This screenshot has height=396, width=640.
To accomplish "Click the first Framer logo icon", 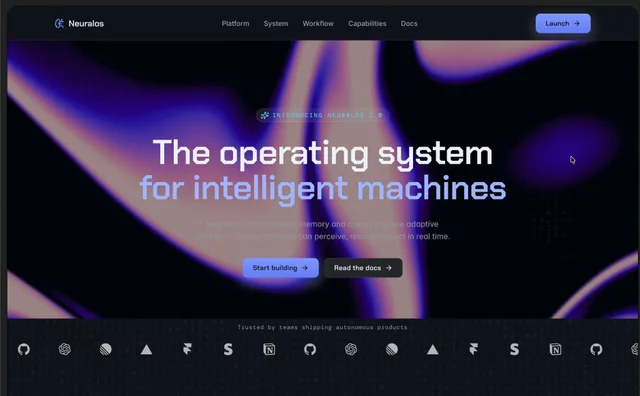I will point(187,349).
